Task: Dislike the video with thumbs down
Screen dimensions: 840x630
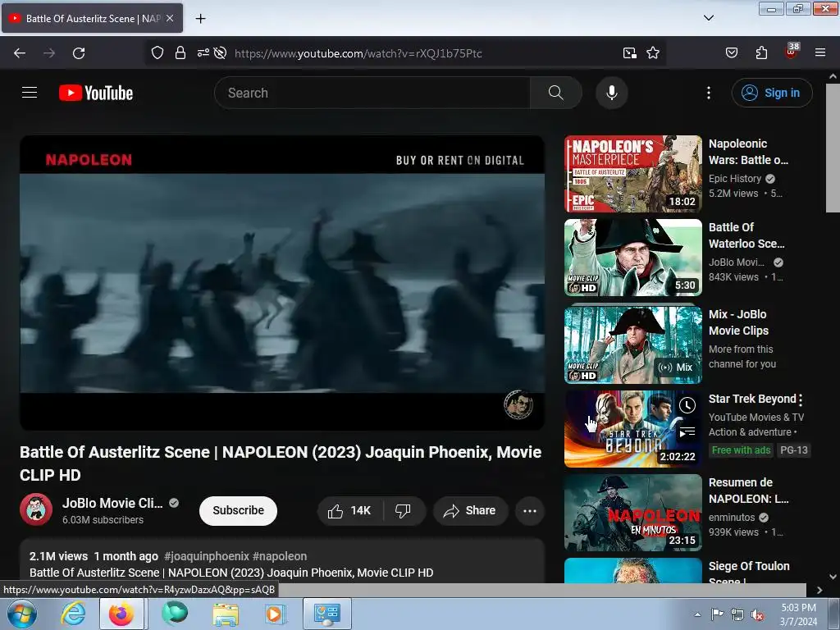Action: click(x=403, y=510)
